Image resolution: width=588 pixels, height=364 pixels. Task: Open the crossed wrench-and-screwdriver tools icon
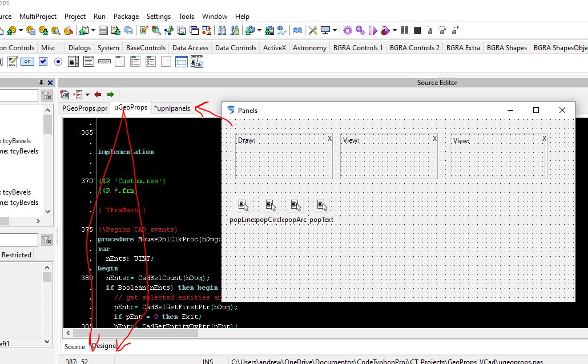313,30
